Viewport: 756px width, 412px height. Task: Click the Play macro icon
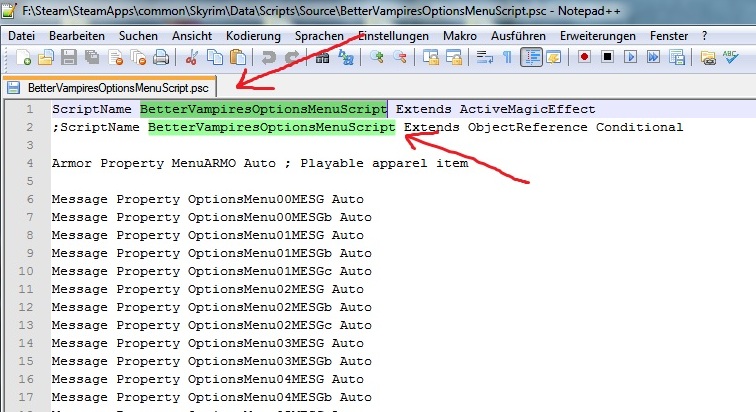631,58
